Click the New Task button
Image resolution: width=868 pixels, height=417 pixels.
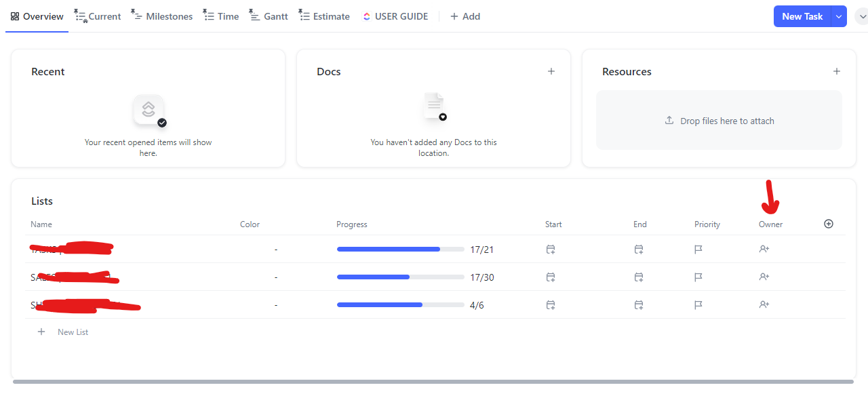coord(802,16)
